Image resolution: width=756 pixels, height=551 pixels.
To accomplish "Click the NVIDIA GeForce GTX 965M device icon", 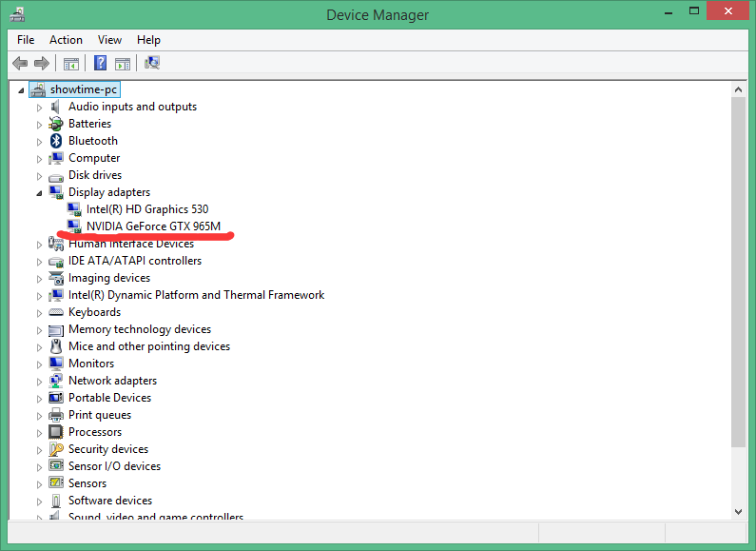I will [x=74, y=226].
